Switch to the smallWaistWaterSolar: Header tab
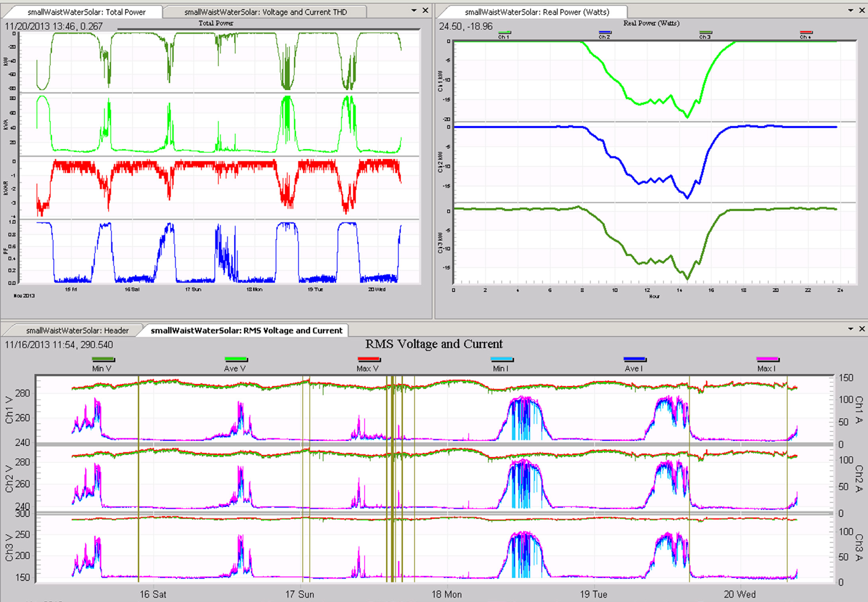This screenshot has width=868, height=602. tap(77, 330)
